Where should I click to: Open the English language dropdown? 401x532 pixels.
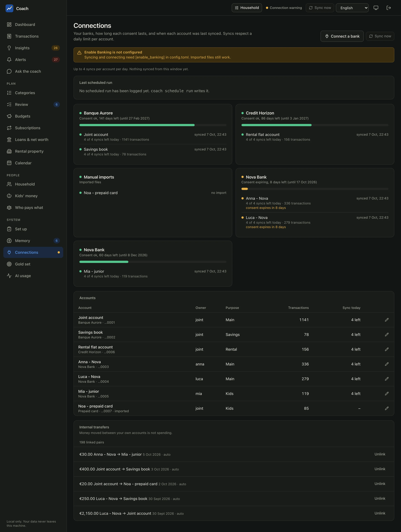tap(352, 8)
